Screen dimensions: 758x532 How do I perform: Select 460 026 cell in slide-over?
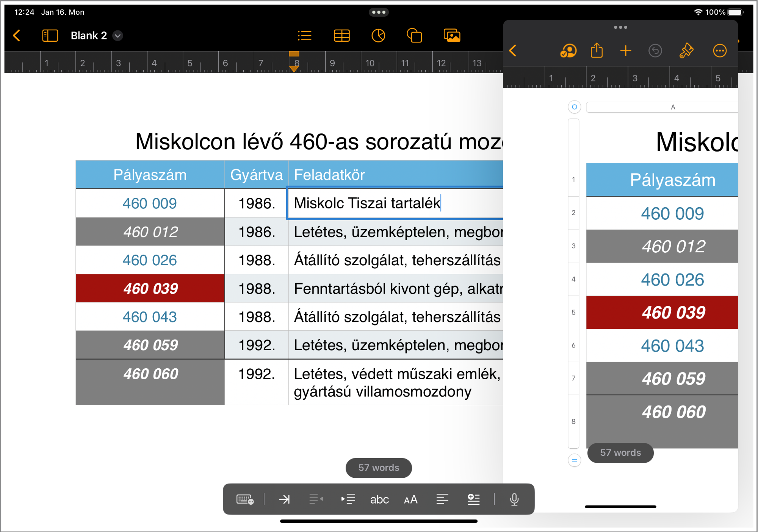662,280
